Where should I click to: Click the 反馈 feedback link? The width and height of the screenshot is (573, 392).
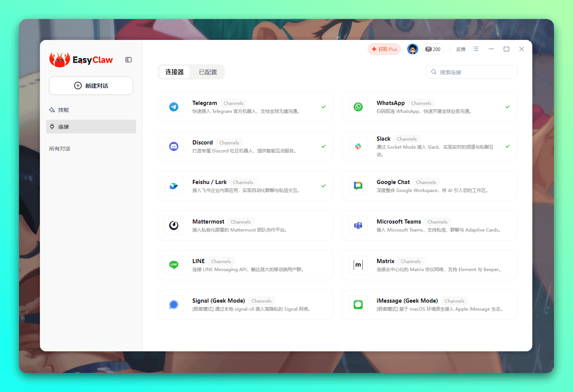(461, 49)
